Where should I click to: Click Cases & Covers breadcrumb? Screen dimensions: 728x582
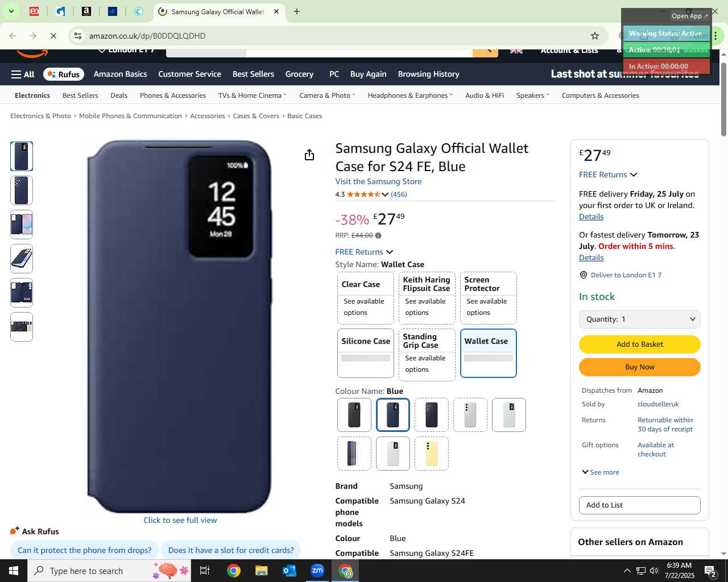point(256,116)
